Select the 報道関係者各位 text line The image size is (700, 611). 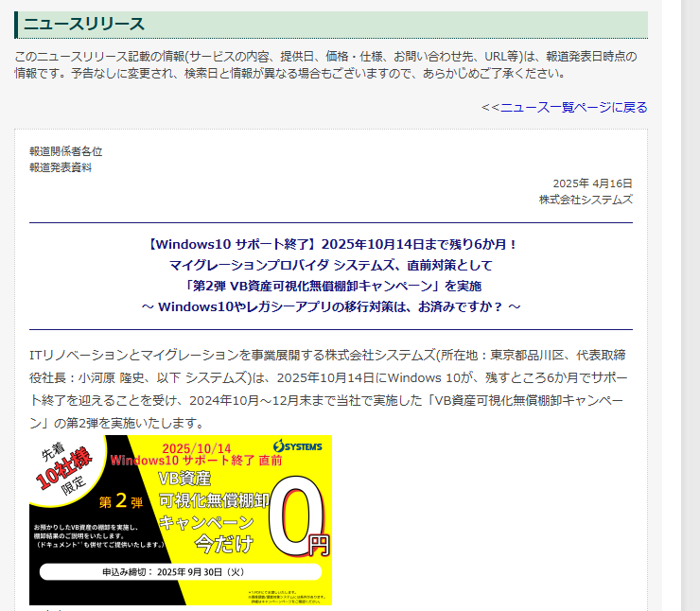(x=66, y=151)
